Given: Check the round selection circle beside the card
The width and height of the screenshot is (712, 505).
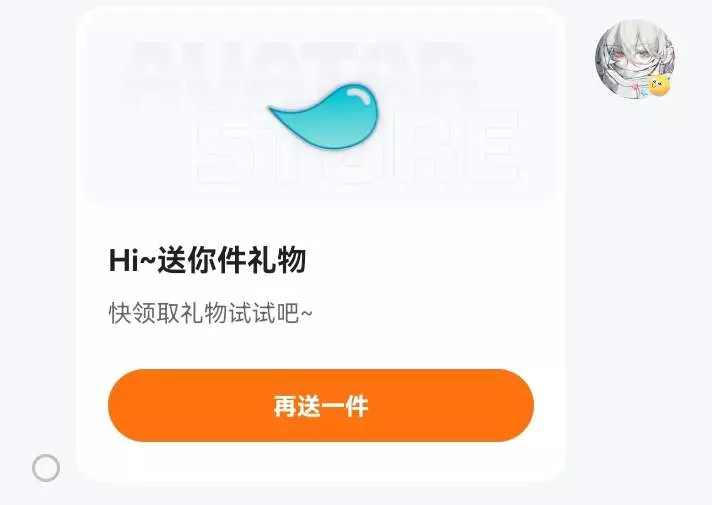Looking at the screenshot, I should coord(46,468).
